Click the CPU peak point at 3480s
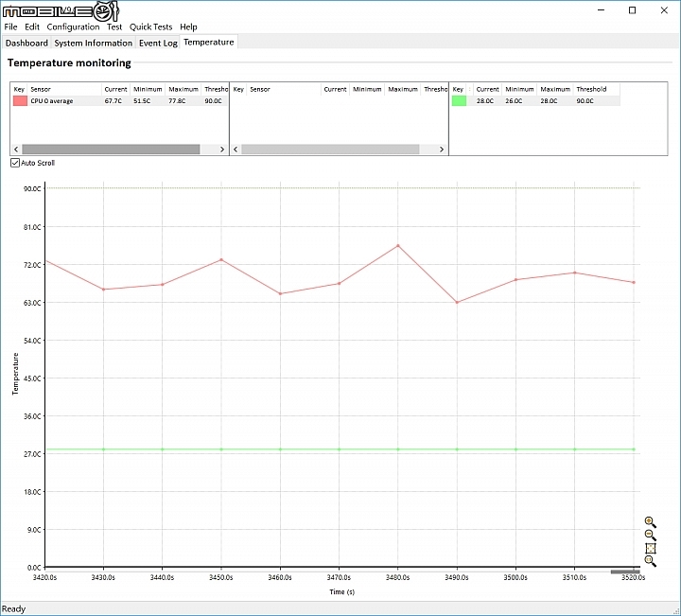Image resolution: width=681 pixels, height=616 pixels. tap(398, 246)
